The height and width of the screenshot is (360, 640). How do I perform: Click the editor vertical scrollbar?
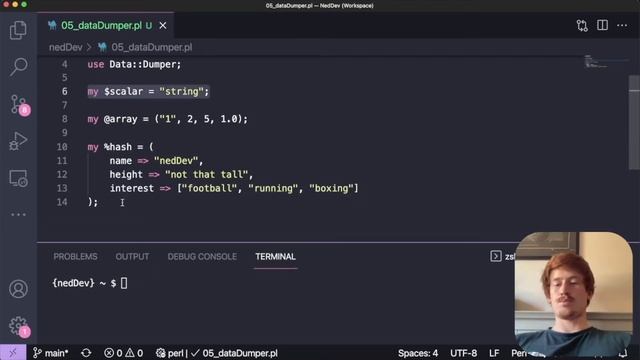[634, 122]
